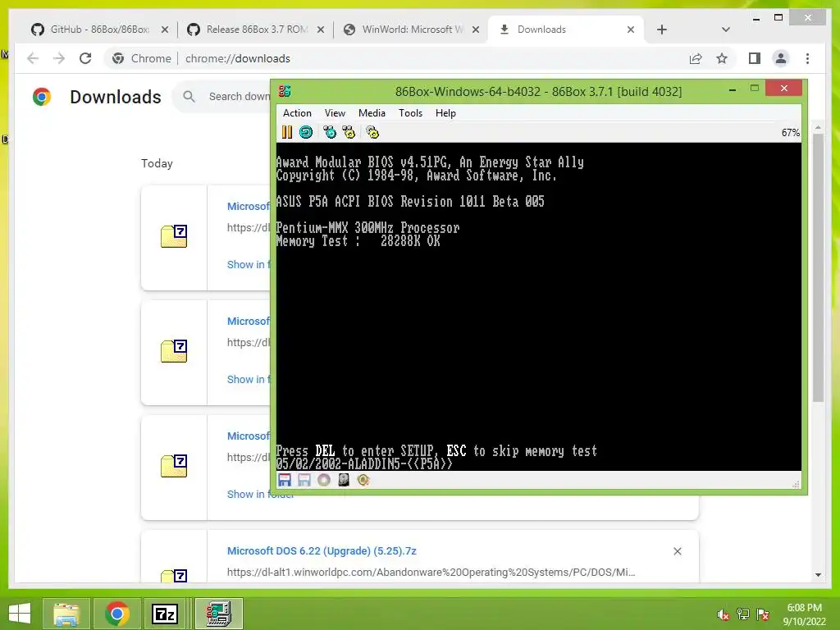Switch to Release 86Box 3.7 ROM tab
The width and height of the screenshot is (840, 630).
(x=256, y=30)
